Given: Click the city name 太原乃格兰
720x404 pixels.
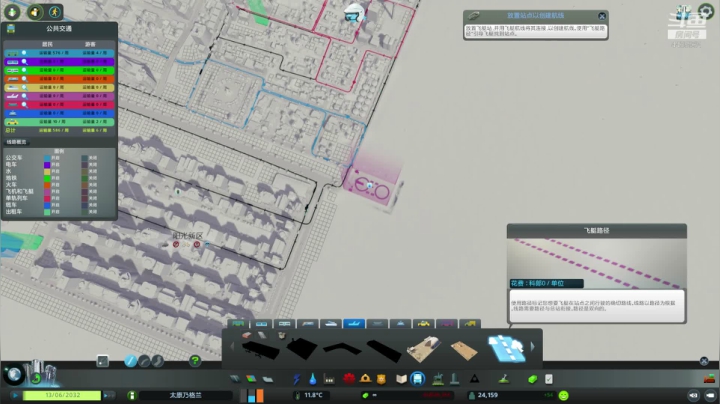Looking at the screenshot, I should tap(186, 395).
